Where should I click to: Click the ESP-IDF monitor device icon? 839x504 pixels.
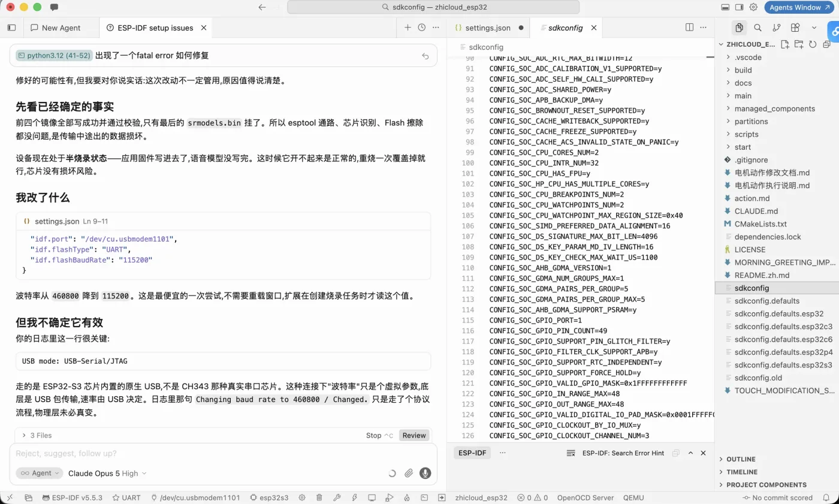[x=372, y=497]
